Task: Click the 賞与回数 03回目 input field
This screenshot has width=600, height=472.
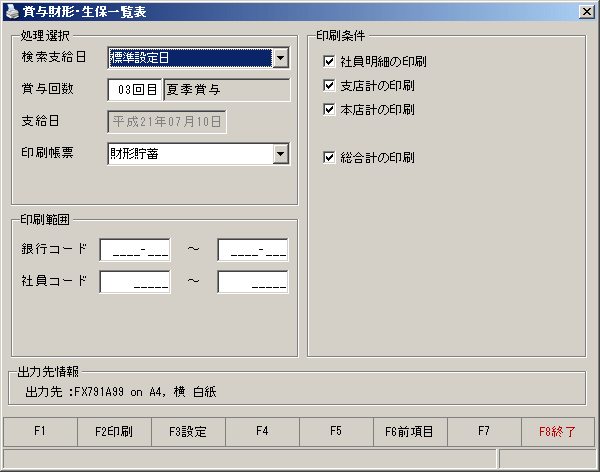Action: click(x=135, y=90)
